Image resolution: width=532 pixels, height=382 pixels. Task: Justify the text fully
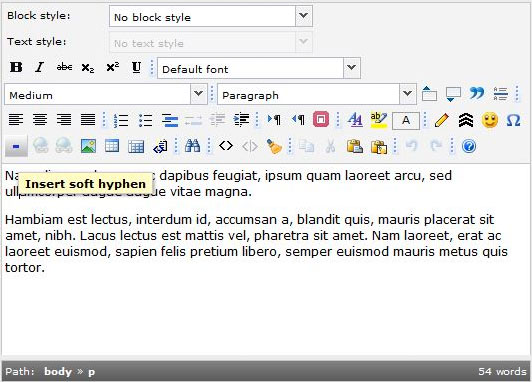pyautogui.click(x=88, y=120)
